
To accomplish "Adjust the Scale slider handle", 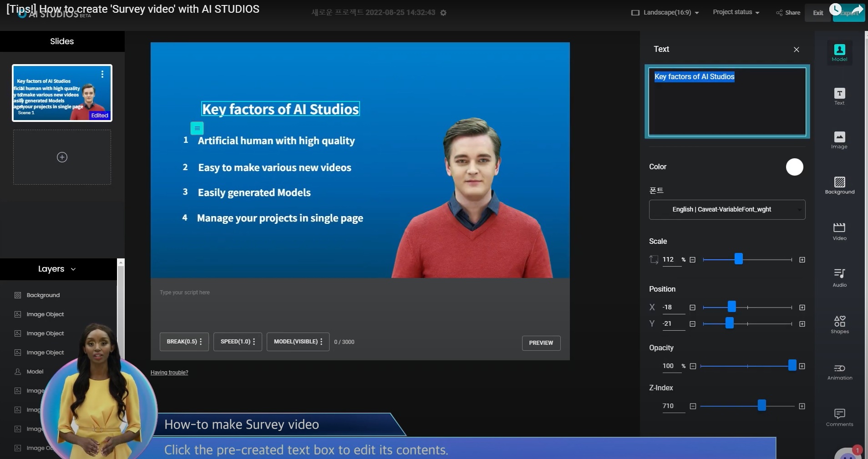I will tap(738, 259).
